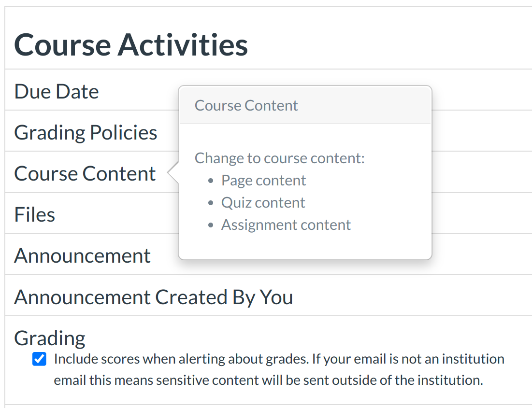532x408 pixels.
Task: Click Course Content label in the activities list
Action: 85,174
